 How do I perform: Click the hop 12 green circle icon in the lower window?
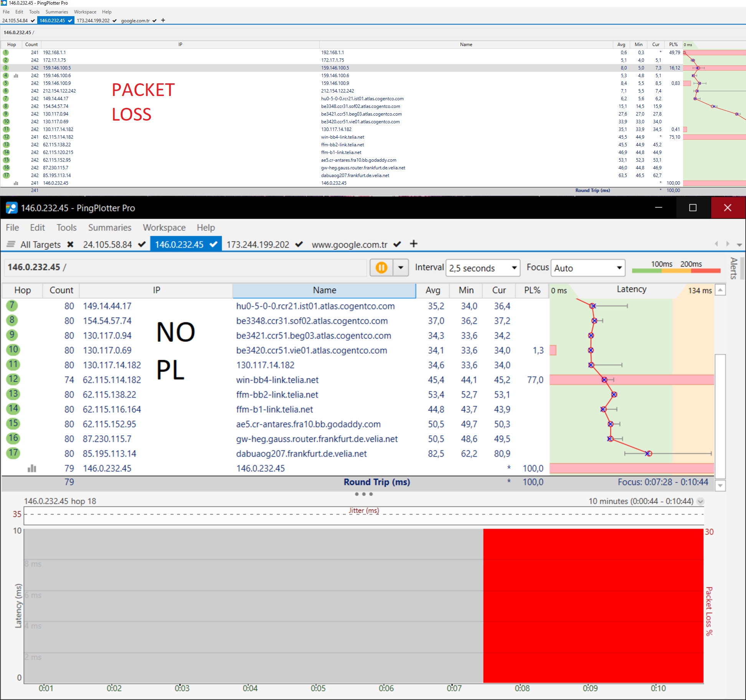tap(13, 379)
